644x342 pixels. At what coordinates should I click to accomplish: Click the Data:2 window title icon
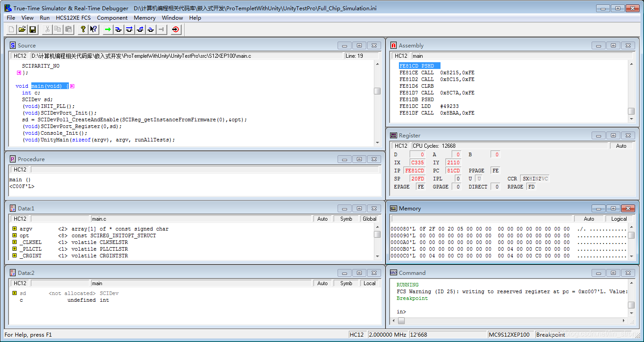13,273
